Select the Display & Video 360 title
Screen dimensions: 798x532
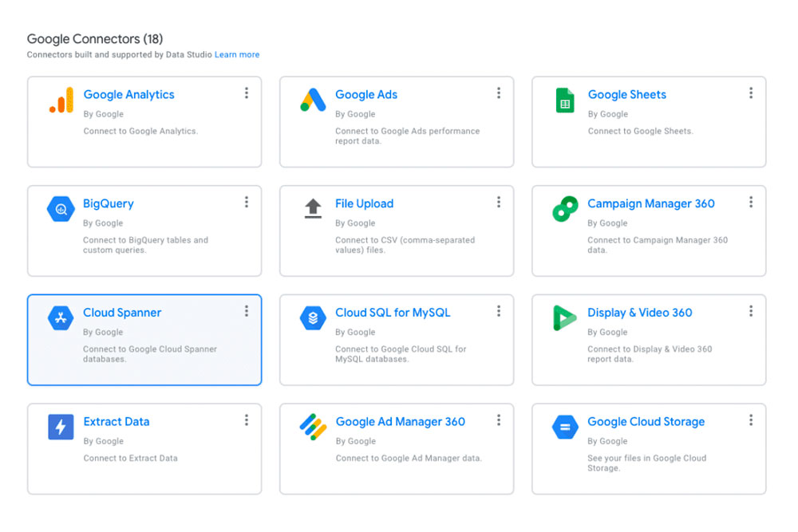[x=640, y=313]
